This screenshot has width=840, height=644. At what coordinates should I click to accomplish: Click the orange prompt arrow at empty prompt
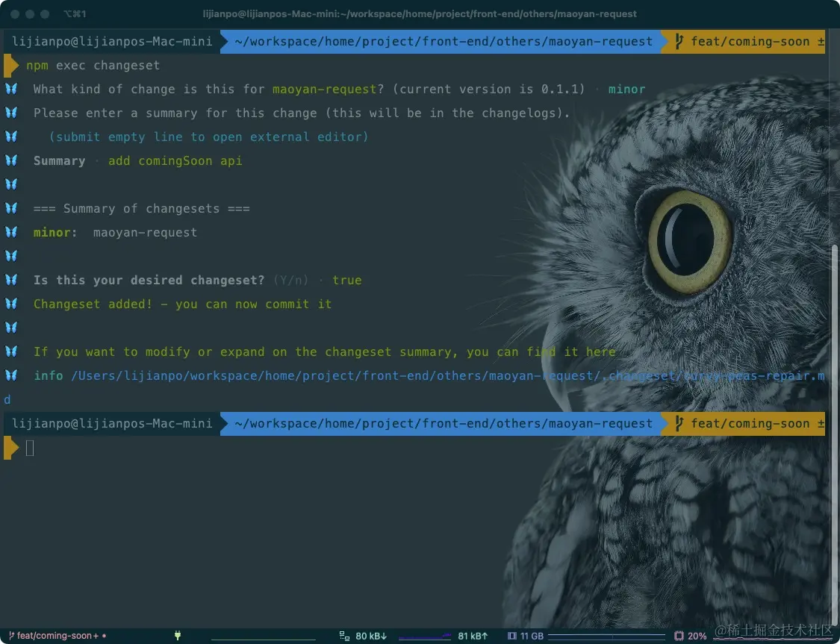[10, 448]
